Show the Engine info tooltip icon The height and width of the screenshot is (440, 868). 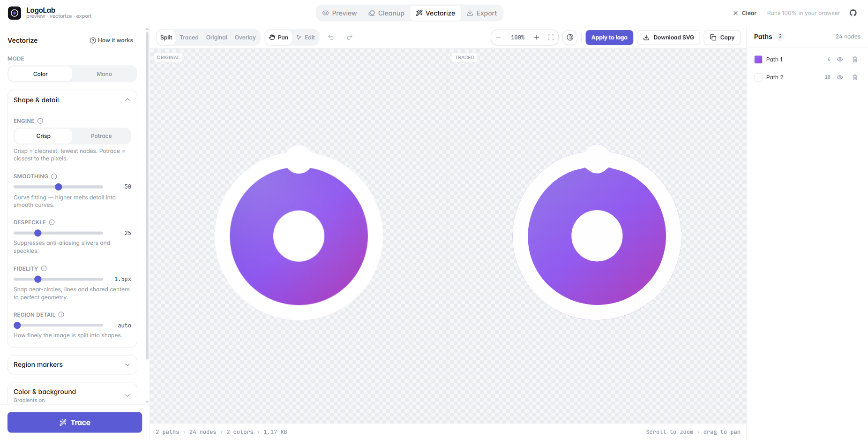pyautogui.click(x=40, y=121)
